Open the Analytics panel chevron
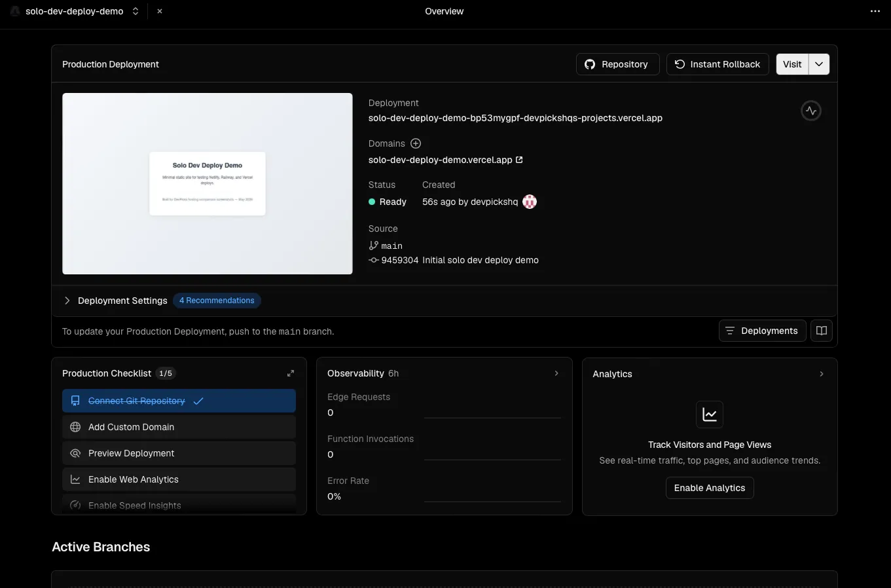The image size is (891, 588). click(822, 374)
